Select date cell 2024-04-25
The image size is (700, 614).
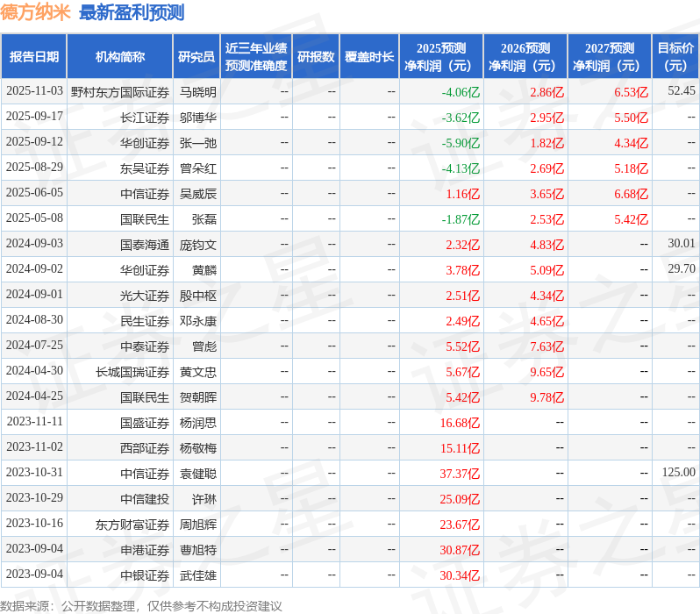34,396
